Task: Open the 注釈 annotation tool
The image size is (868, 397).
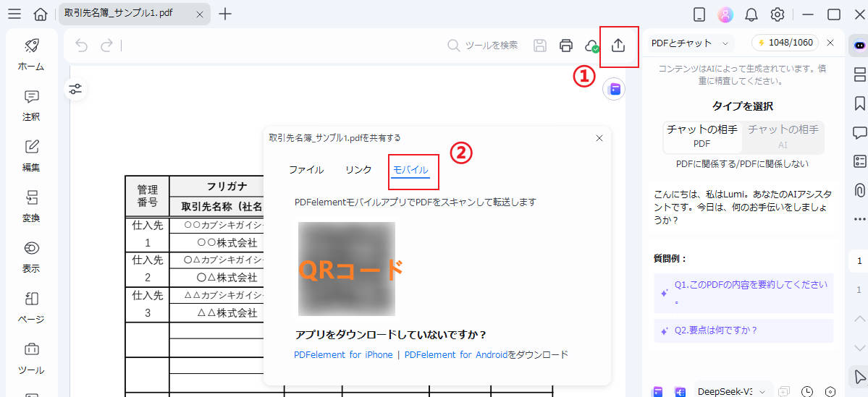Action: 32,106
